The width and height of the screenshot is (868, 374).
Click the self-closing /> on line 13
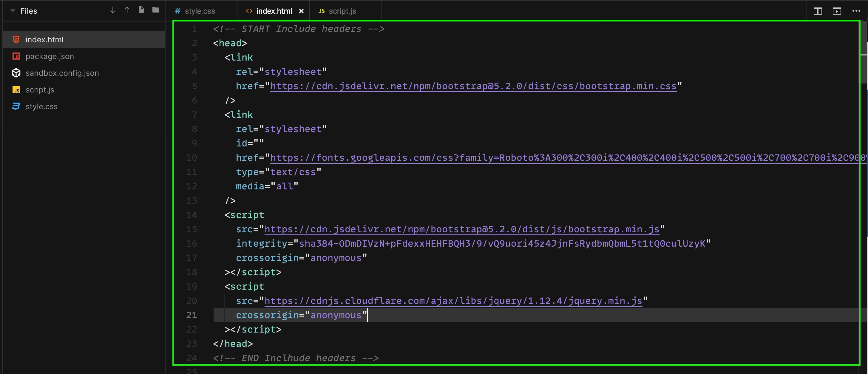230,201
